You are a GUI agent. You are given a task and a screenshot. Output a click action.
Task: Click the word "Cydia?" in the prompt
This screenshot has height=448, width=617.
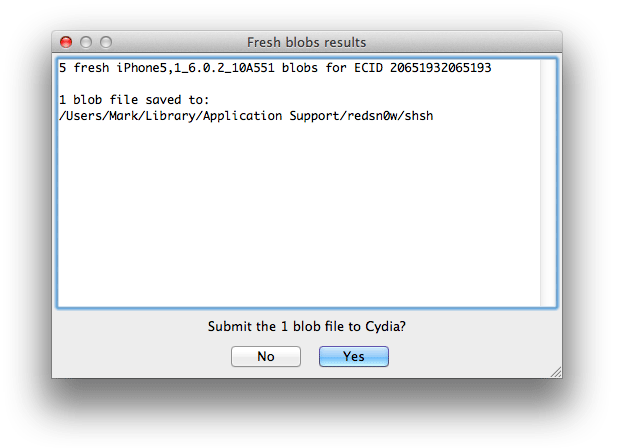383,327
